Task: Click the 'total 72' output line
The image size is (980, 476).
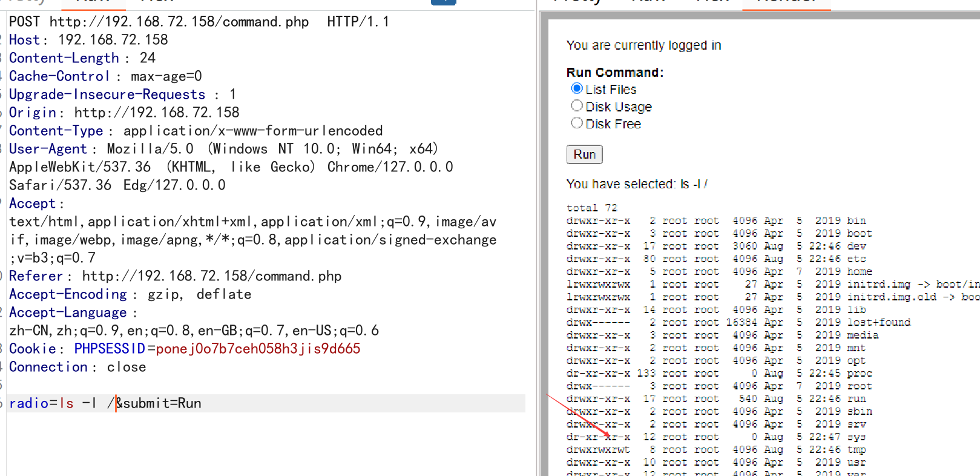Action: click(x=592, y=208)
